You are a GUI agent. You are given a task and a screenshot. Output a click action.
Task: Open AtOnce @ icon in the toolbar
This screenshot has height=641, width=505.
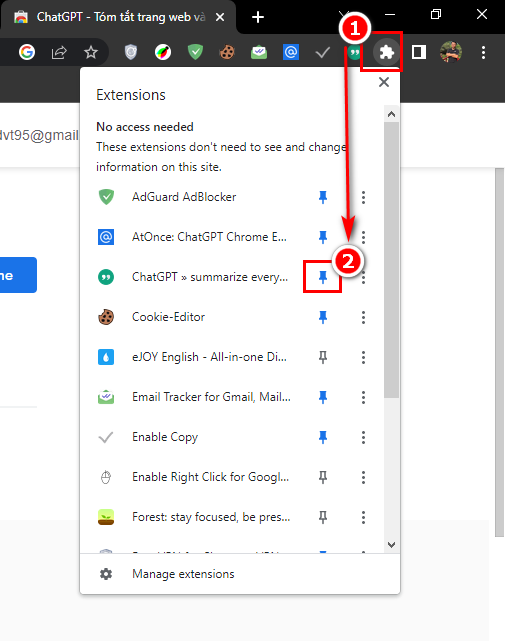point(291,52)
